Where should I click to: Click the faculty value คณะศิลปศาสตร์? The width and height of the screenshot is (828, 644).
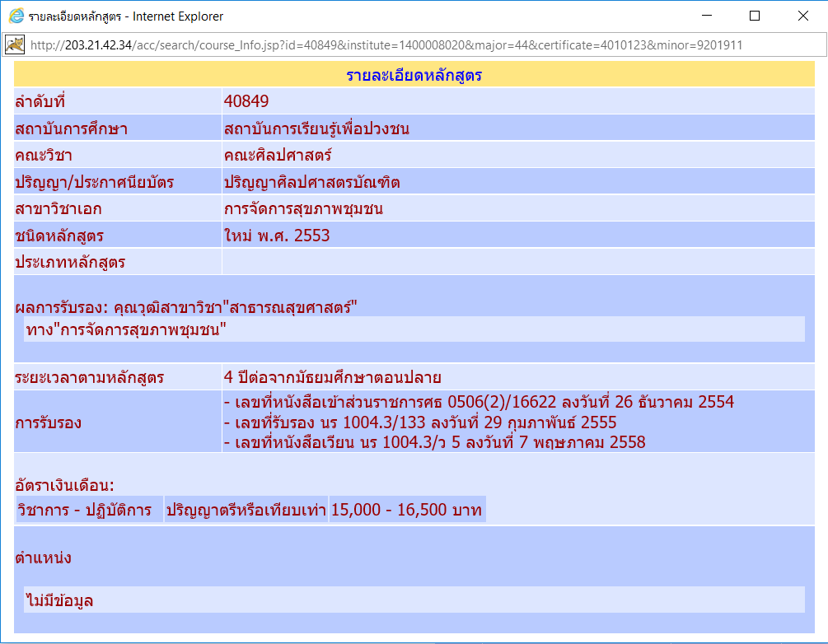point(278,156)
